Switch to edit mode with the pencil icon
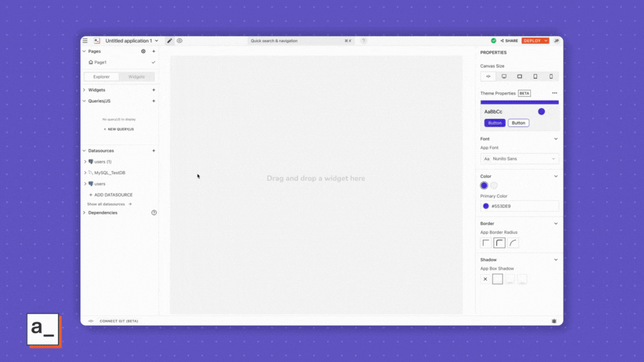 (169, 41)
